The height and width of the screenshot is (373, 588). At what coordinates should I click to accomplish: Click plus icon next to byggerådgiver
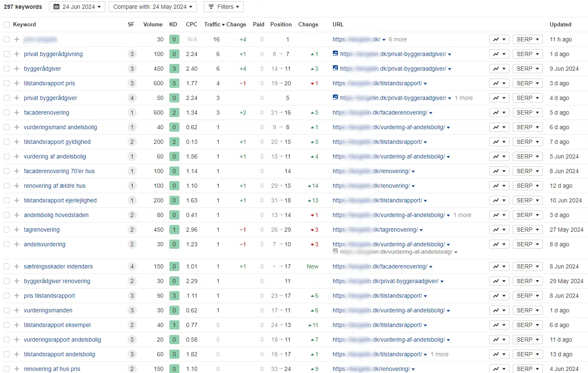pyautogui.click(x=17, y=69)
